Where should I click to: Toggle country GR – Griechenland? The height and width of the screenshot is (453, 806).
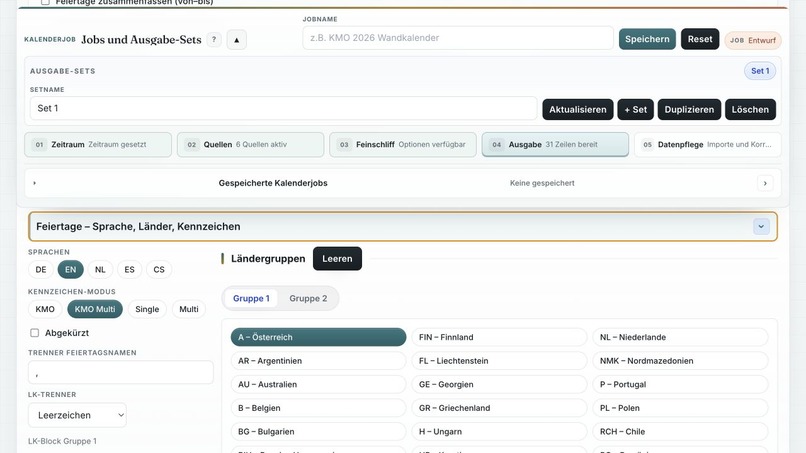click(499, 408)
